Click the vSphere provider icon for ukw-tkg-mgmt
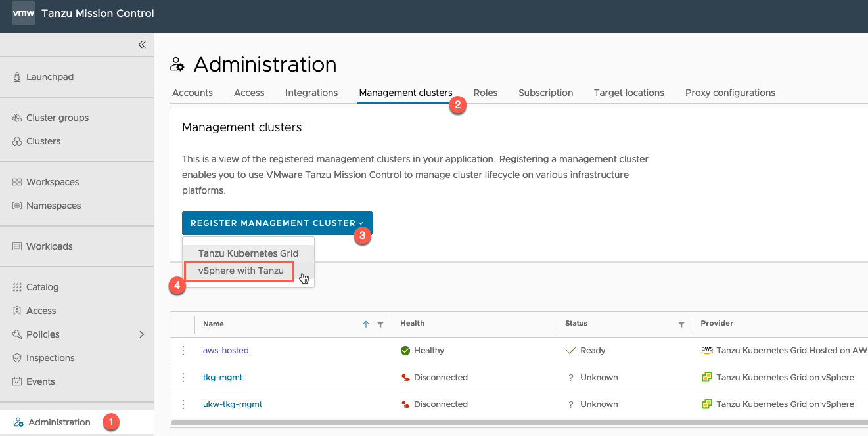This screenshot has width=868, height=436. coord(707,404)
